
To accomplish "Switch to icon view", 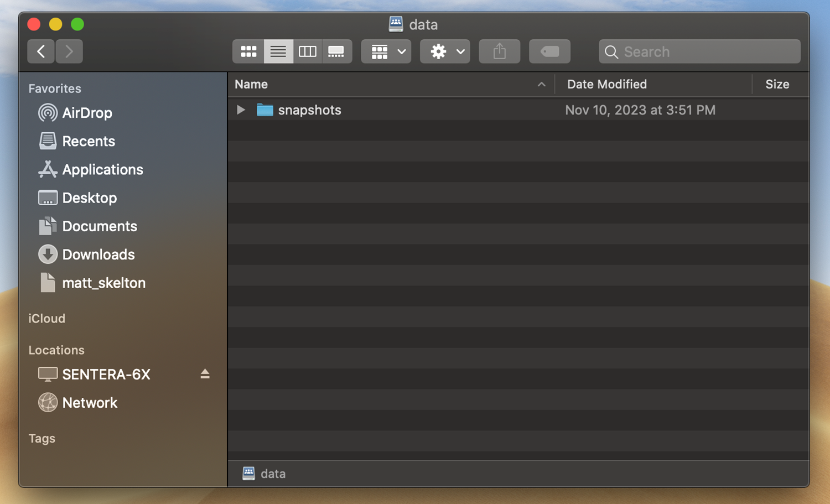I will 248,51.
